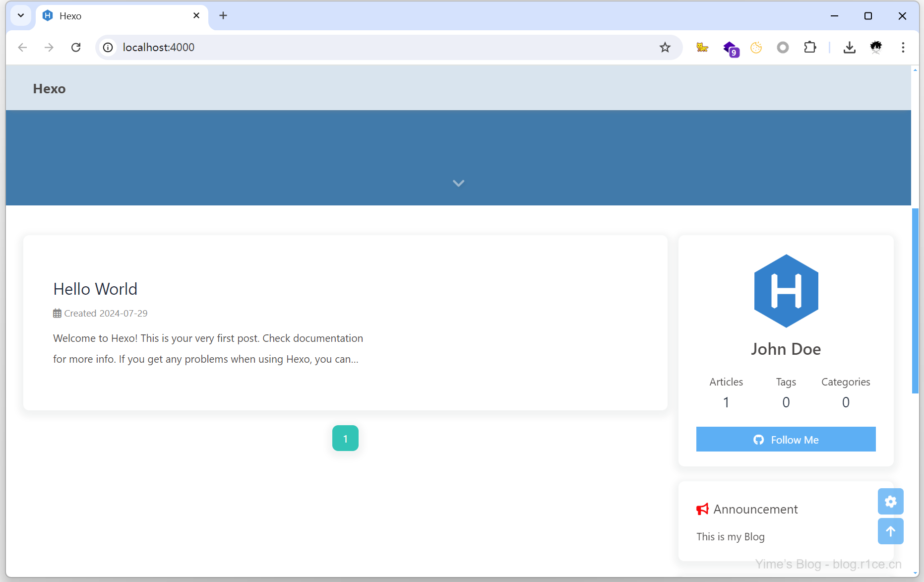
Task: Click the Follow Me button
Action: point(786,440)
